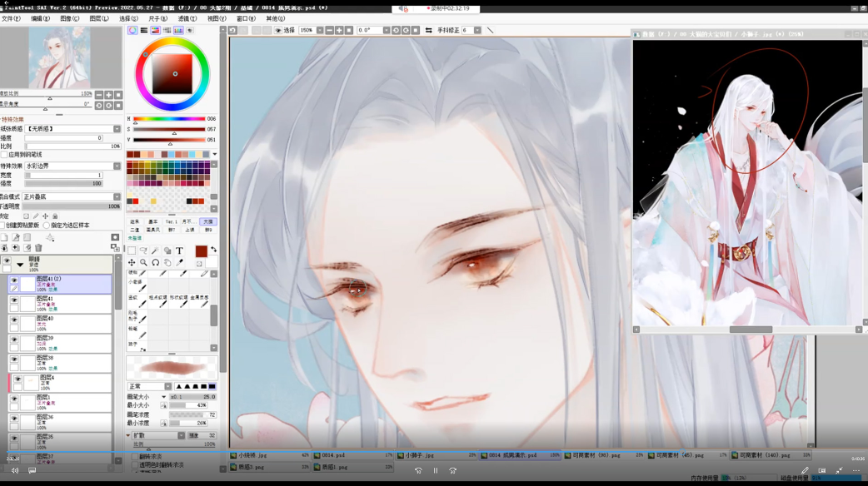Show the RGB slider panel icon
Image resolution: width=868 pixels, height=486 pixels.
144,31
